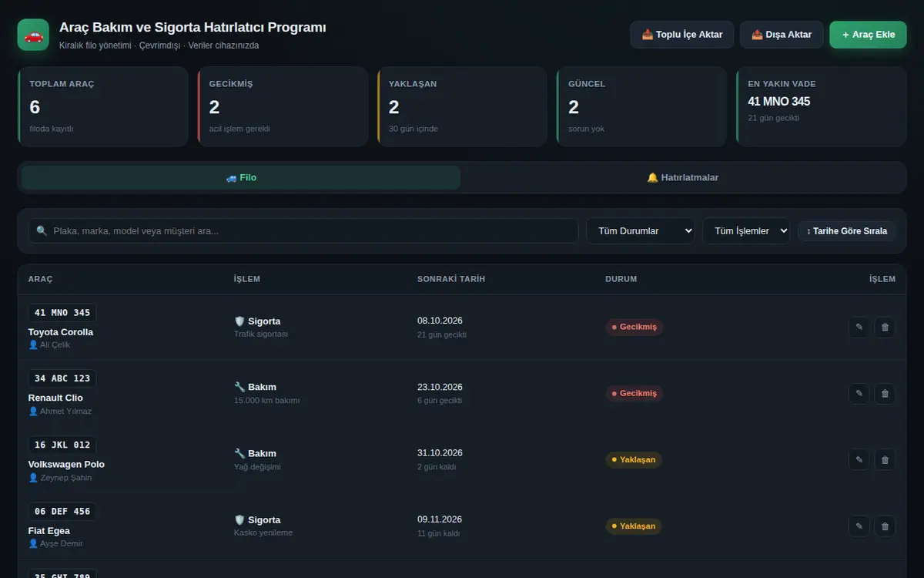Click the Gecikmiş badge in the Toyota Corolla row
Viewport: 924px width, 578px height.
point(634,327)
